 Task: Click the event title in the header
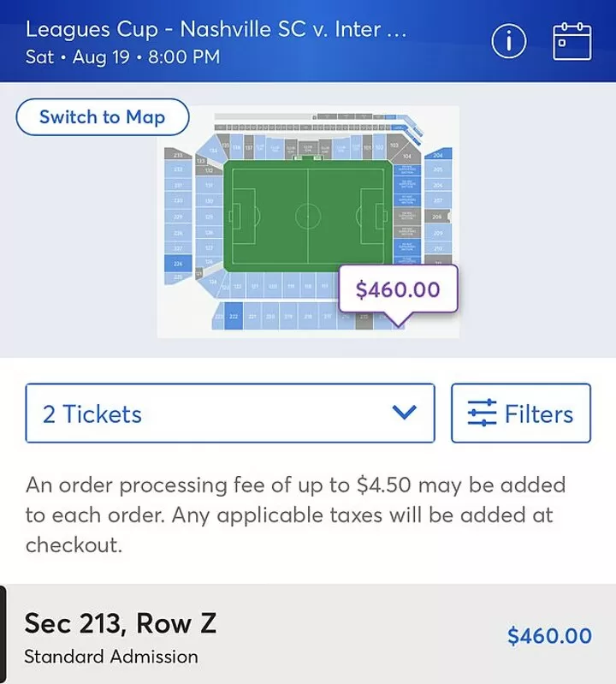(216, 30)
